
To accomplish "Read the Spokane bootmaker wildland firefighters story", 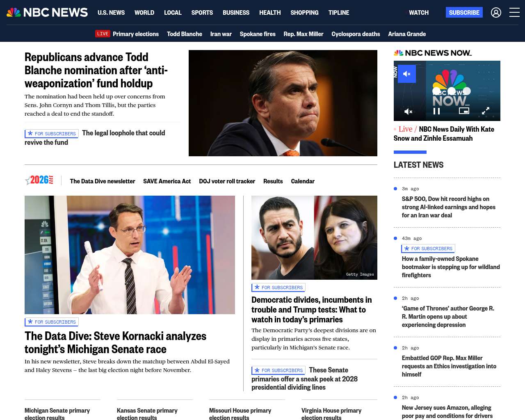I will coord(451,267).
